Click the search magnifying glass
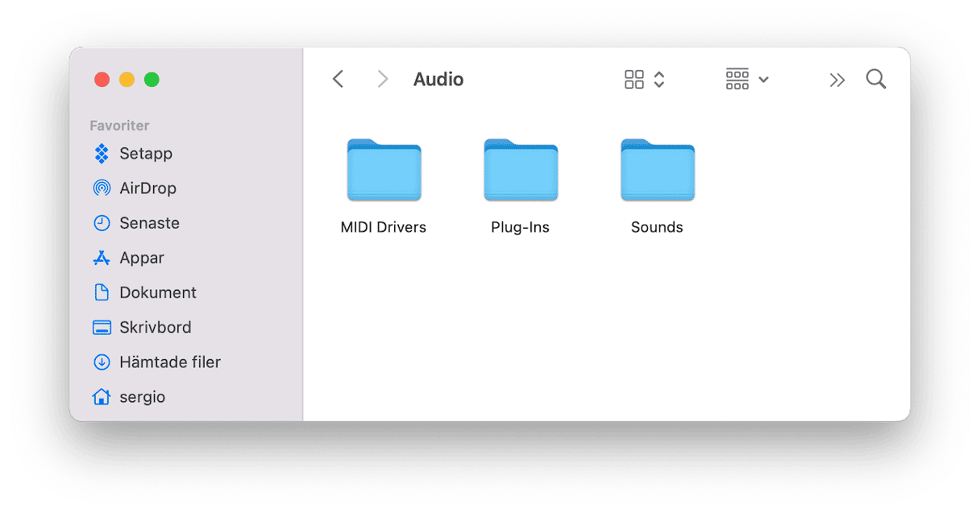 pos(875,79)
